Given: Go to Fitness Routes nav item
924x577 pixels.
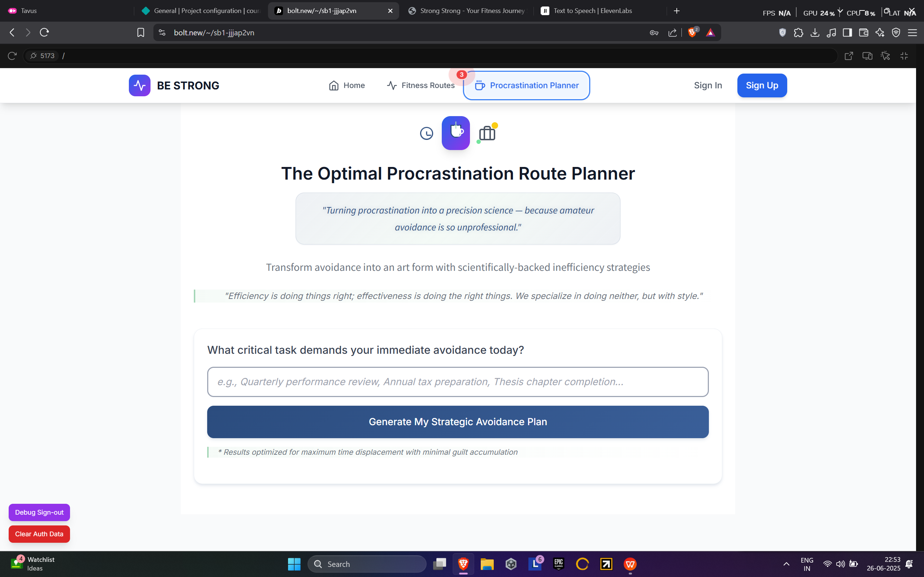Looking at the screenshot, I should (421, 85).
